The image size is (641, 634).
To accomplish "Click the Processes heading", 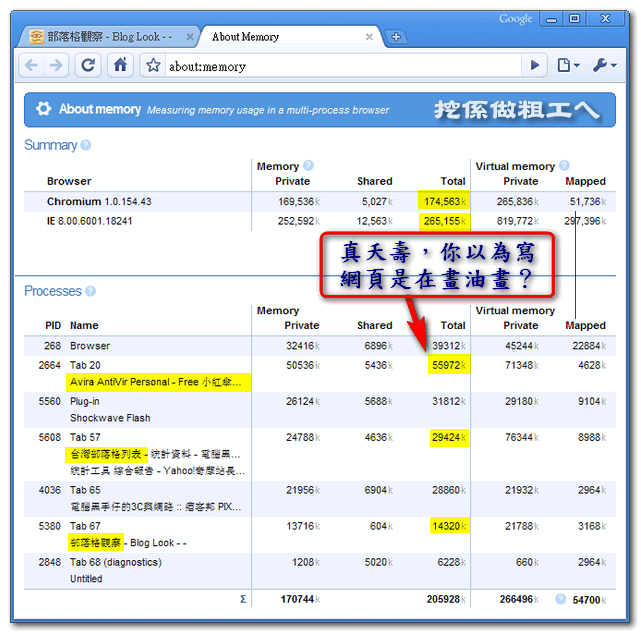I will (x=53, y=291).
